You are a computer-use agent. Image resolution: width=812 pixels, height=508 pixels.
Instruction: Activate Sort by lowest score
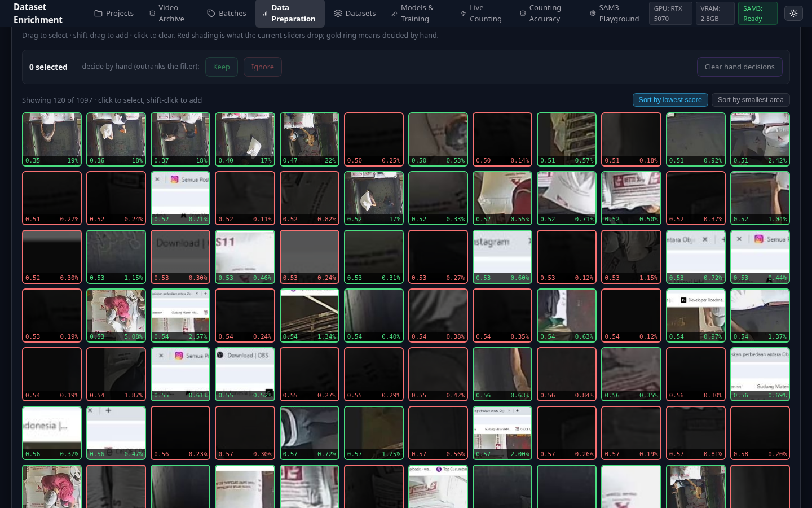click(670, 100)
